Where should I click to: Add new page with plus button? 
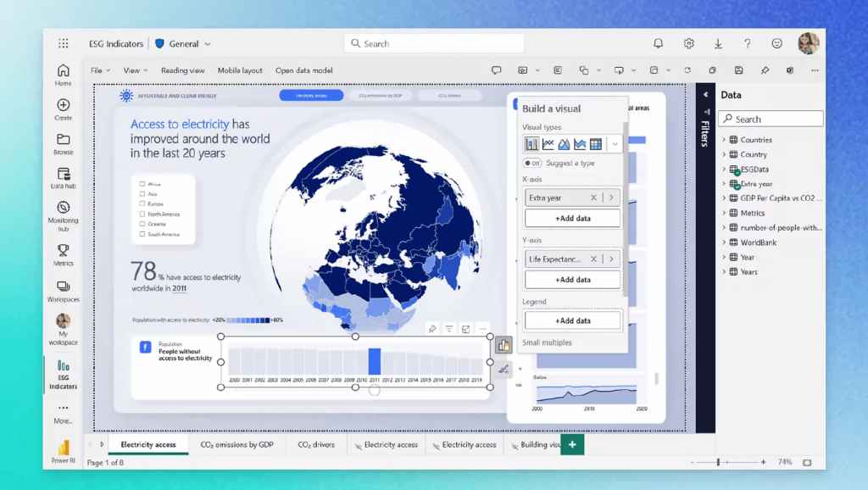572,444
